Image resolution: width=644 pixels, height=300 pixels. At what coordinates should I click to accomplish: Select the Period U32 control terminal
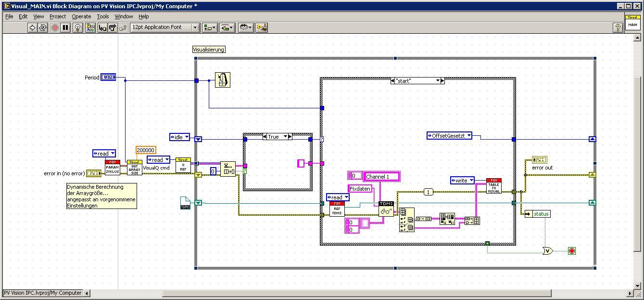click(x=108, y=77)
